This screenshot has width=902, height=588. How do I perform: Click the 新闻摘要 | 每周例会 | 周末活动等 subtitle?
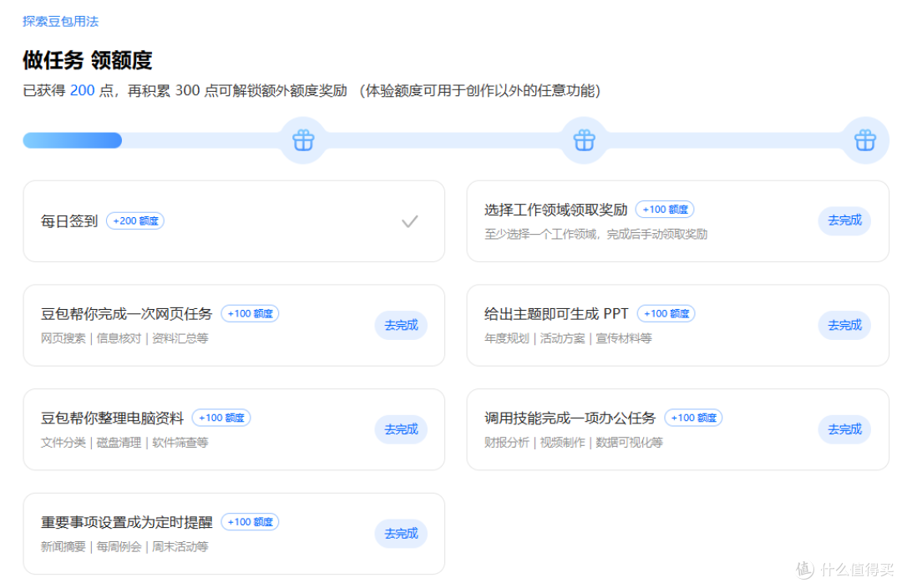coord(124,546)
